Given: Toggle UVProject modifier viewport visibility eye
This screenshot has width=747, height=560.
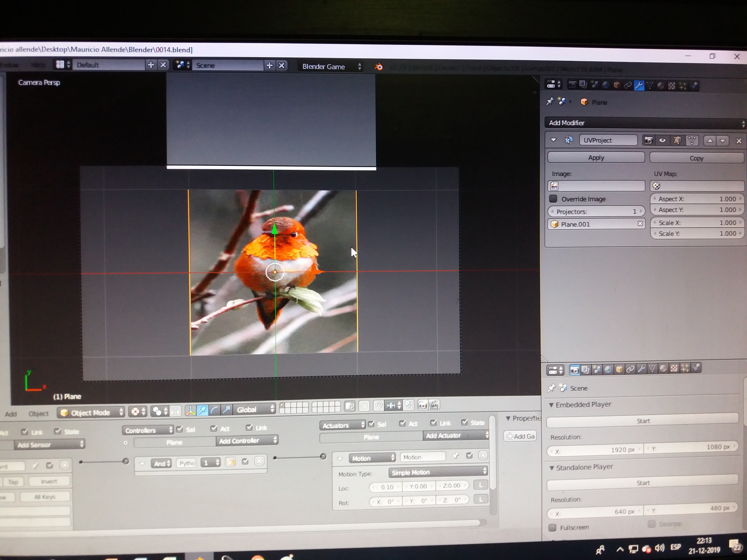Looking at the screenshot, I should point(662,140).
